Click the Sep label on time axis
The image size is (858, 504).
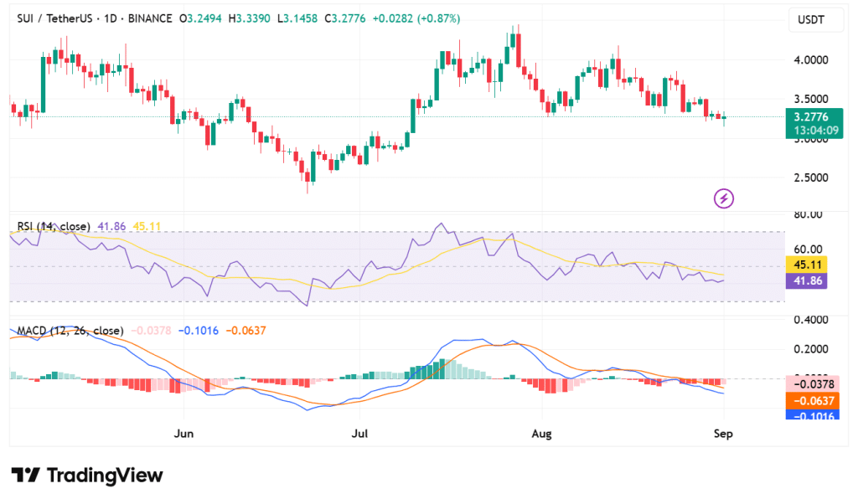[x=725, y=434]
